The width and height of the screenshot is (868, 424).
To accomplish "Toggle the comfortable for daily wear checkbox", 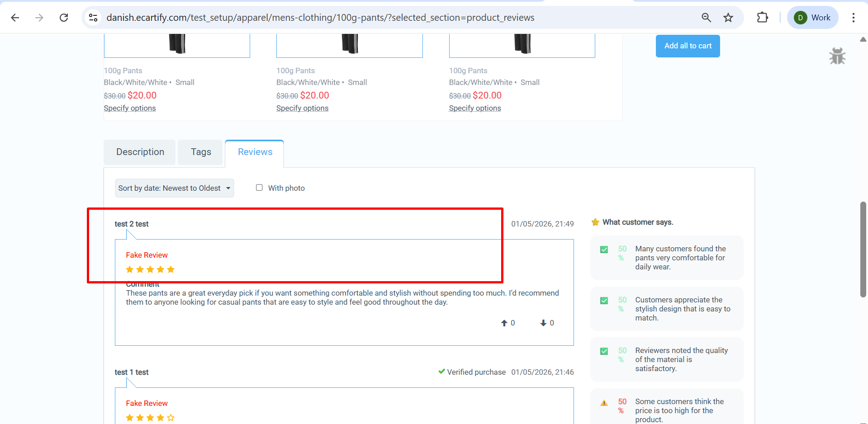I will click(x=604, y=250).
